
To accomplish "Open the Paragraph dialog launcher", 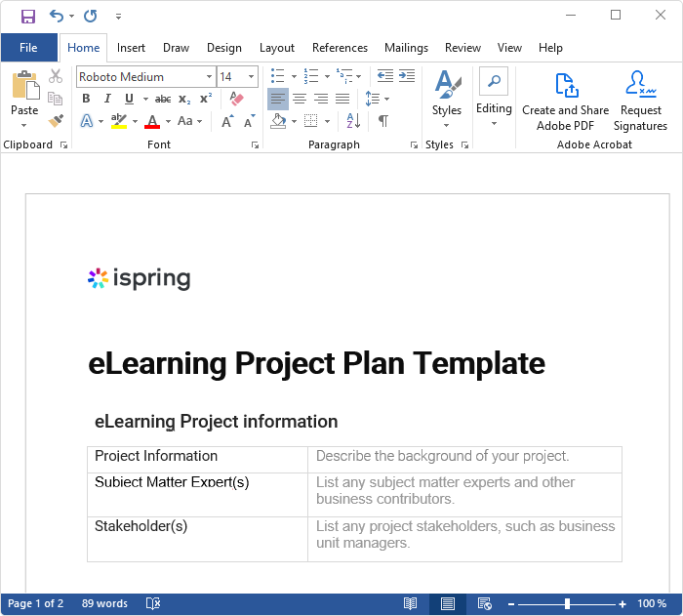I will coord(414,145).
